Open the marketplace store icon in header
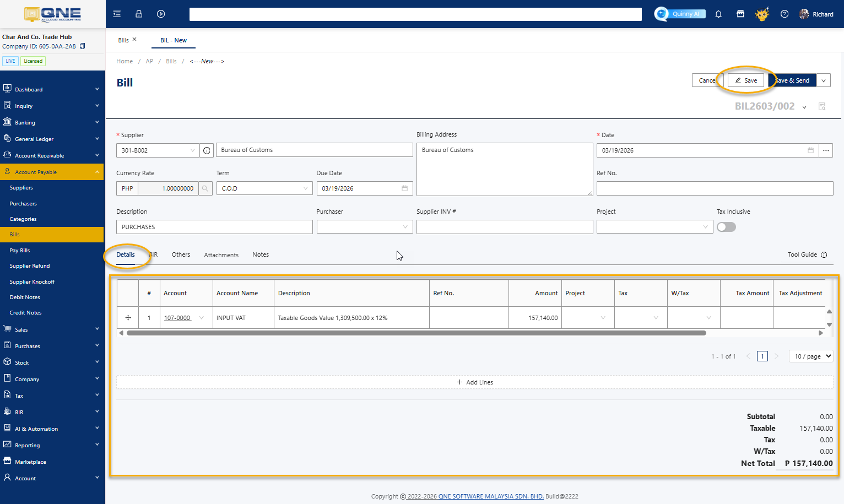This screenshot has height=504, width=844. (740, 14)
